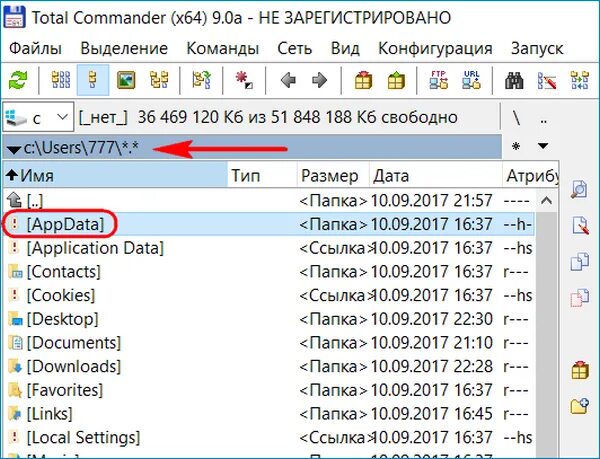Open synchronize directories icon
Viewport: 600px width, 459px height.
tap(580, 80)
